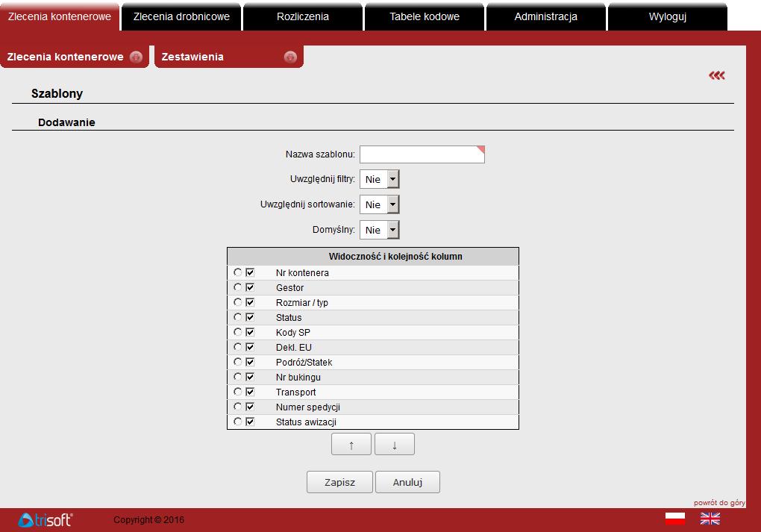
Task: Select radio button for Nr kontenera
Action: (x=237, y=272)
